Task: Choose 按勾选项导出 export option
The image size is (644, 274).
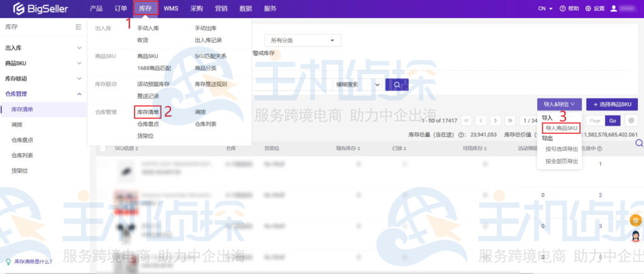Action: (x=562, y=150)
